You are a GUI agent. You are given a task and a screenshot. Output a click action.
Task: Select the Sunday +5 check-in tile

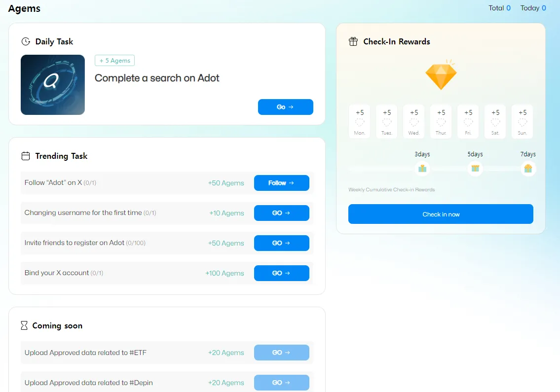coord(523,122)
